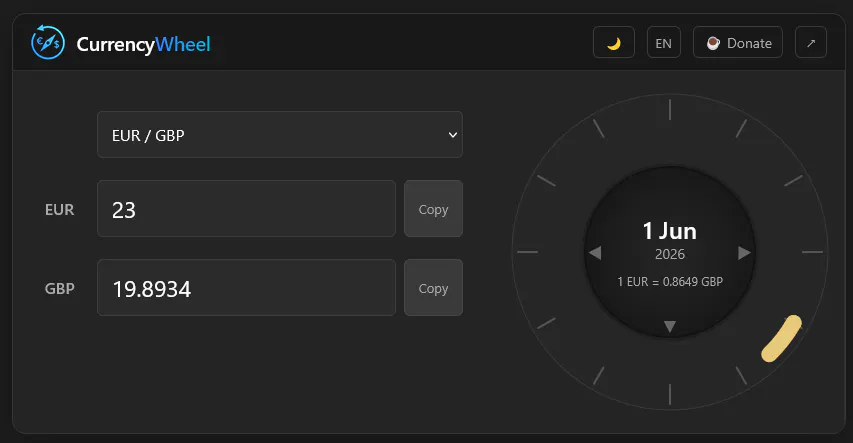Open the EN language selector

point(664,42)
